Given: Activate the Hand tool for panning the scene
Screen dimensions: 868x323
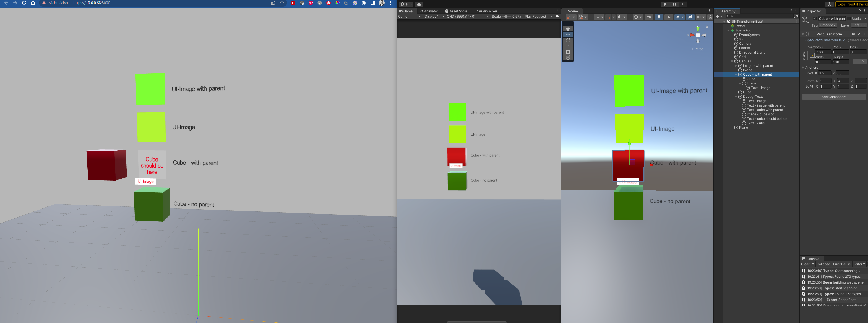Looking at the screenshot, I should pos(568,29).
